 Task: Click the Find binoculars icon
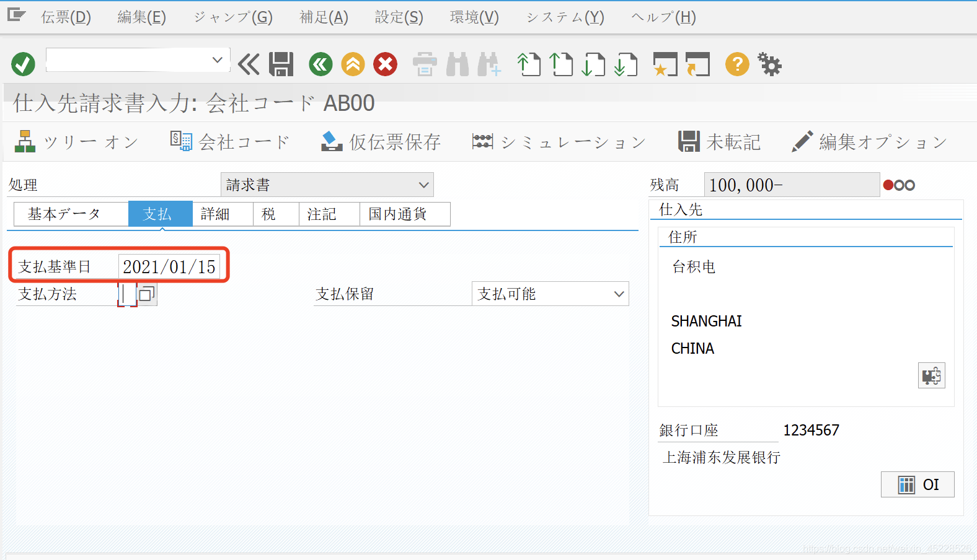pyautogui.click(x=458, y=64)
